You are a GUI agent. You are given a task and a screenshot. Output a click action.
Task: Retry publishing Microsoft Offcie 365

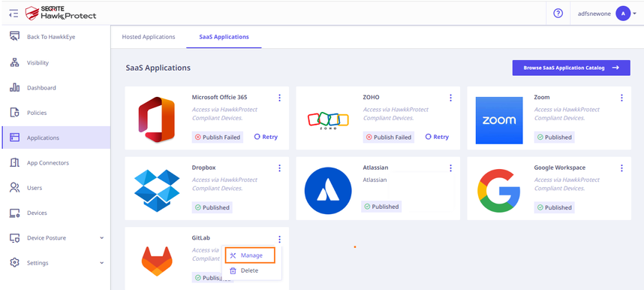pos(266,137)
